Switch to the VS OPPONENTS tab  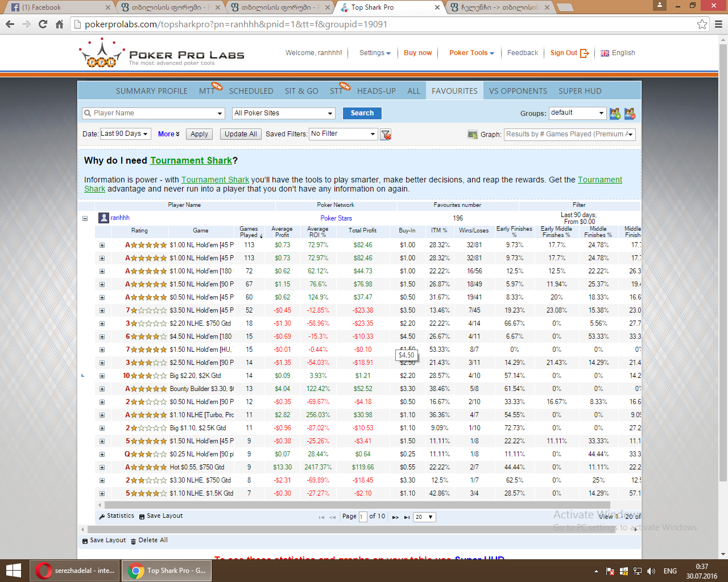518,91
